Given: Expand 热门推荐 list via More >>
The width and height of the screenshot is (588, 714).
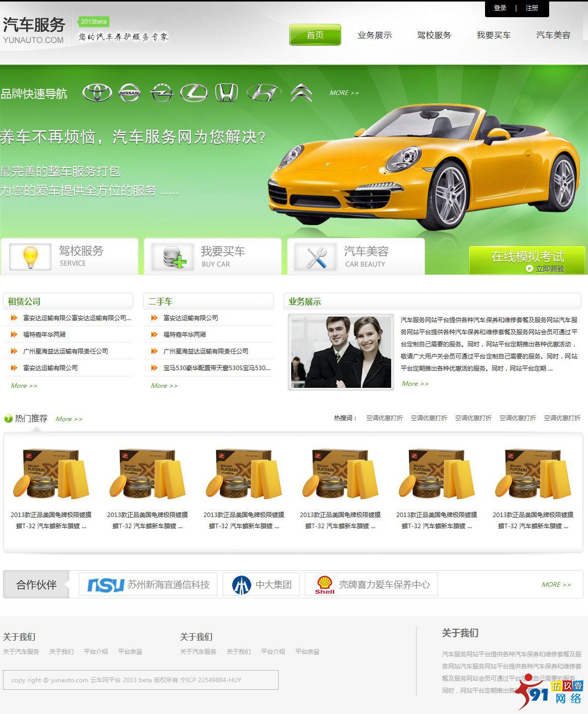Looking at the screenshot, I should (69, 419).
